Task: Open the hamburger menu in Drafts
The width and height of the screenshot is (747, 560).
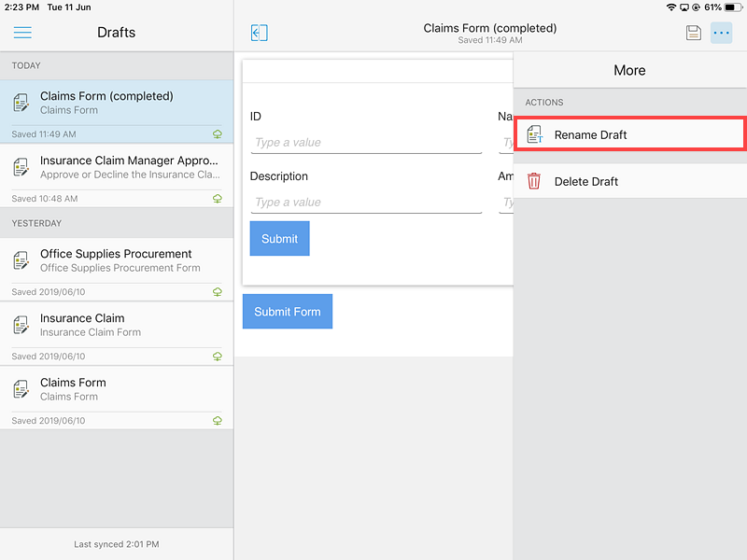Action: tap(22, 33)
